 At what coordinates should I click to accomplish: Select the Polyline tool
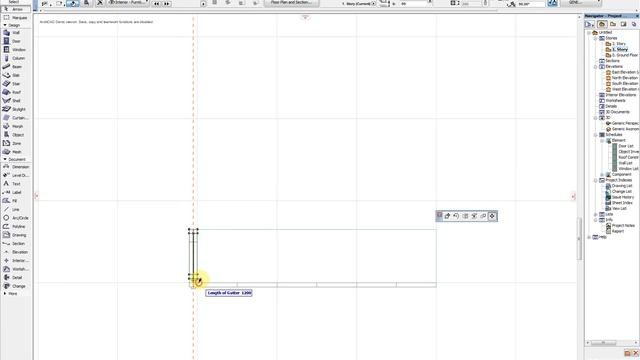click(16, 227)
